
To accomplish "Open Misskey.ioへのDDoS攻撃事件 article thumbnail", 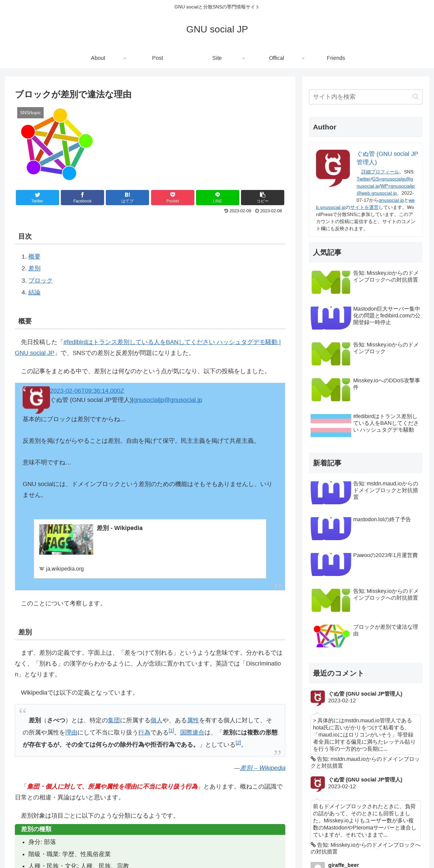I will coord(331,390).
